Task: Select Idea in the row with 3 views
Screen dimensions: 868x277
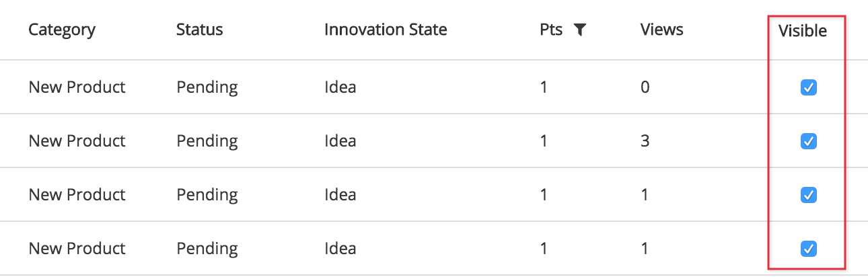Action: click(340, 141)
